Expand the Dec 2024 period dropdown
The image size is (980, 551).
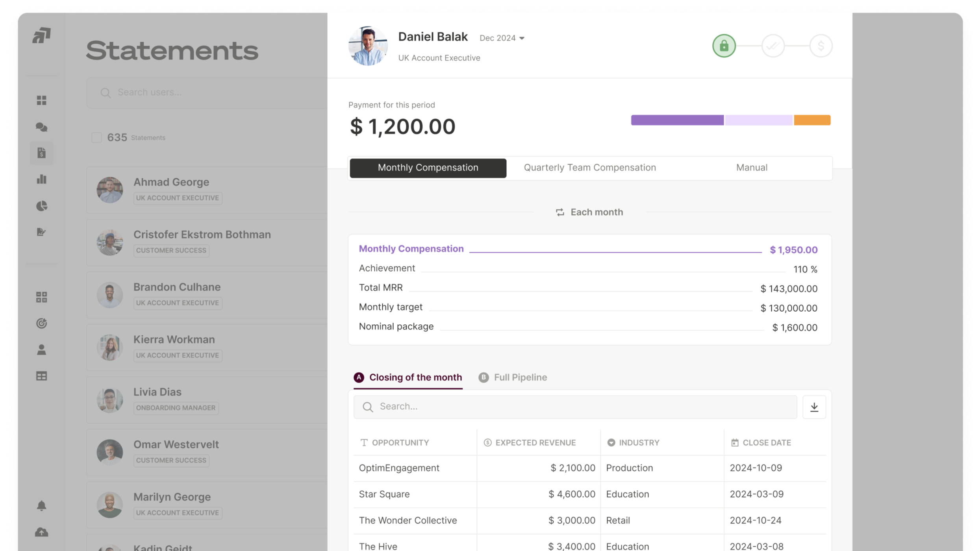pyautogui.click(x=502, y=38)
